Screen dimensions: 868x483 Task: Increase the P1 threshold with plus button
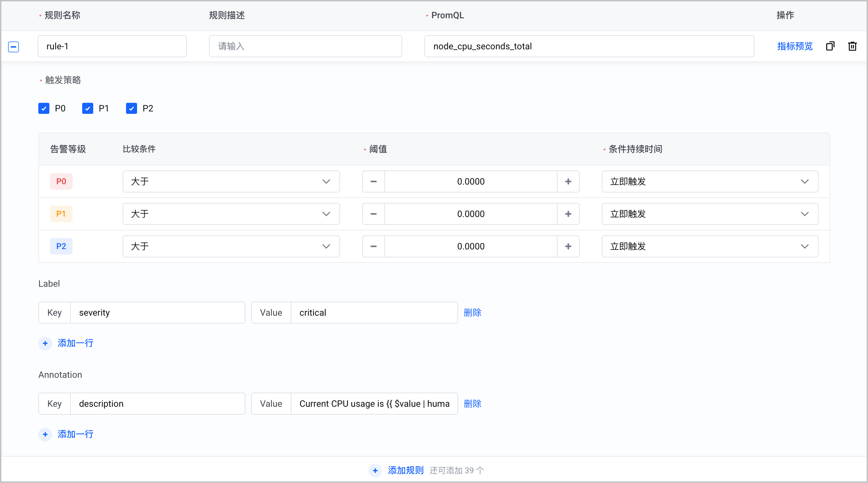click(568, 214)
